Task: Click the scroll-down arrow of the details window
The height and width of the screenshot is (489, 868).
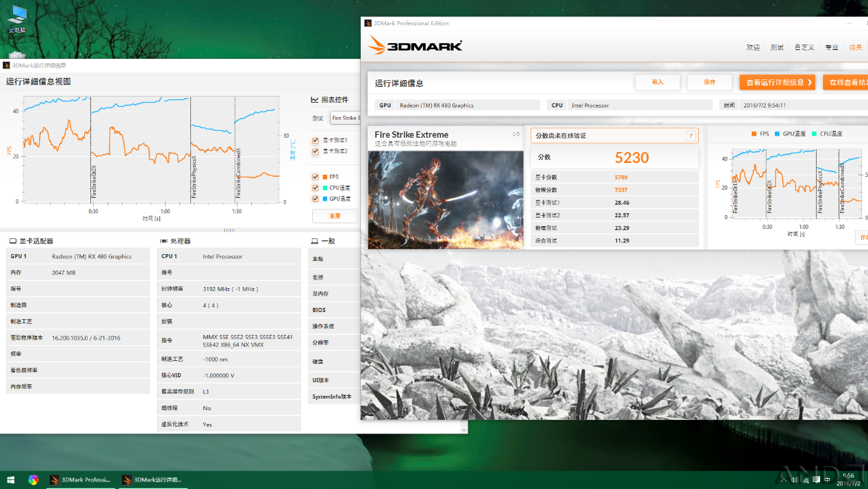Action: (x=464, y=430)
